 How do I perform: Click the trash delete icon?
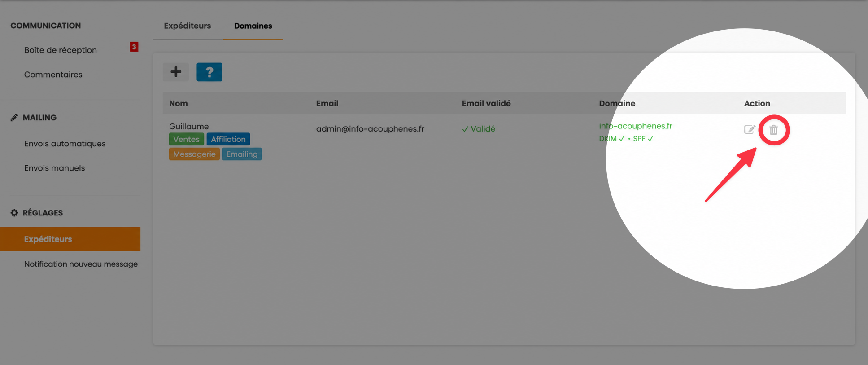click(773, 130)
